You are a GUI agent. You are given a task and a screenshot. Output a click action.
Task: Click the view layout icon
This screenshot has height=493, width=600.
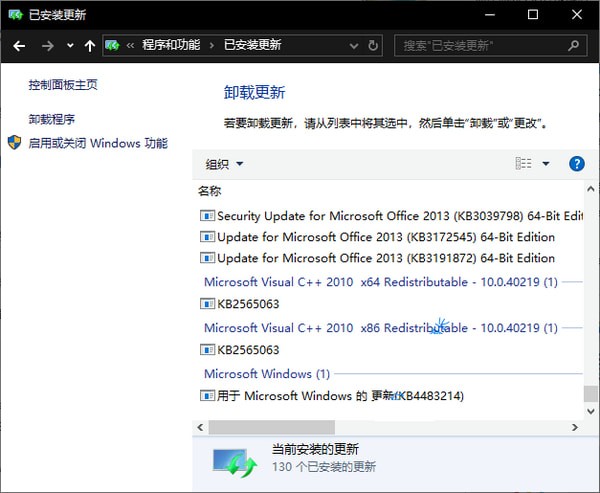point(523,164)
